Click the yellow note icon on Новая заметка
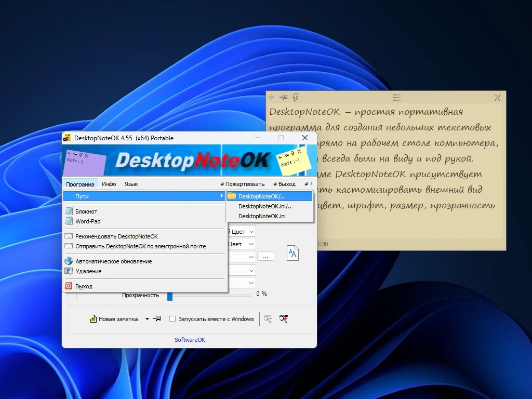 click(x=93, y=319)
